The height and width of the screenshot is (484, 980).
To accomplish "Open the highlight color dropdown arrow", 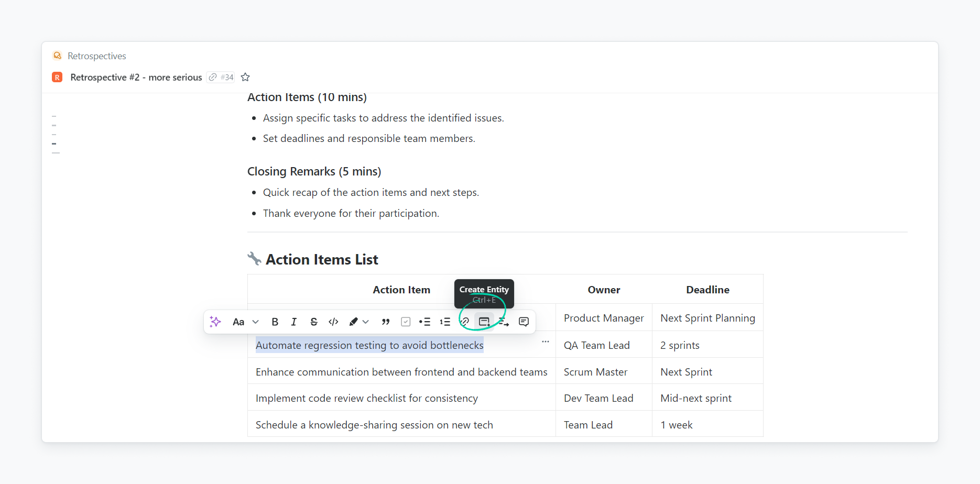I will pos(366,322).
